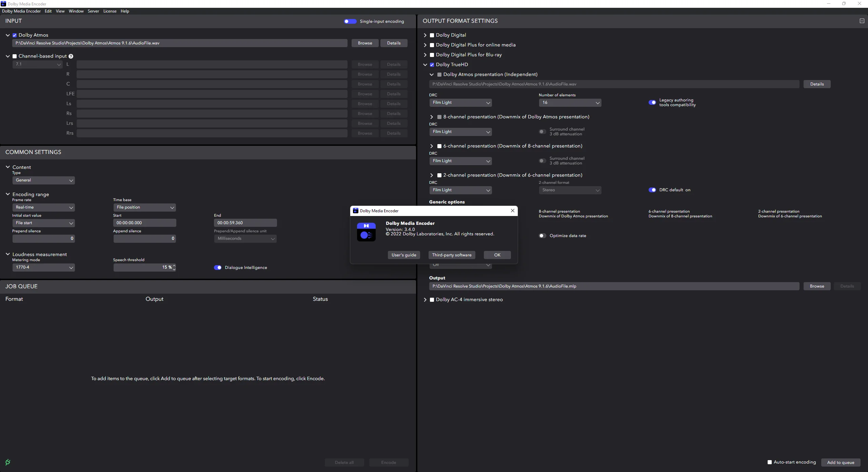Close the About Dolby Media Encoder dialog
Screen dimensions: 868x472
(512, 211)
